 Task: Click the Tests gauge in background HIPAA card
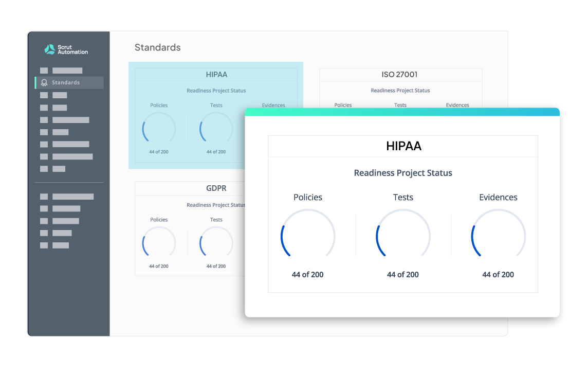pos(216,127)
